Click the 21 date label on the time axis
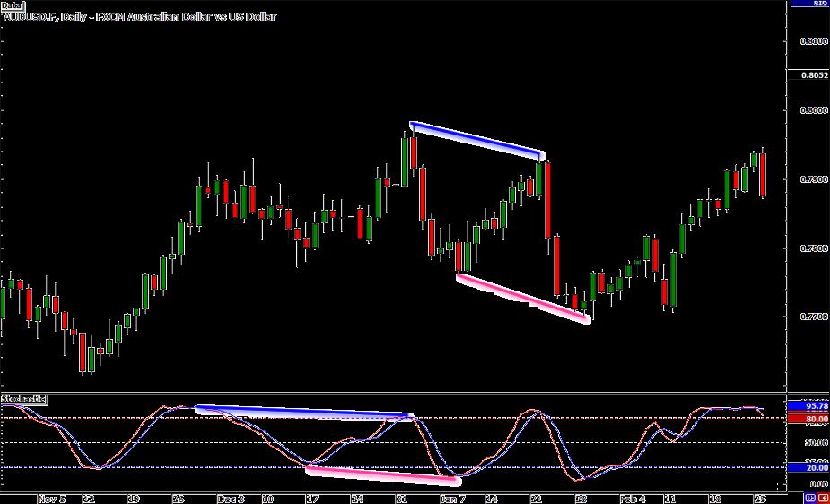This screenshot has height=504, width=830. [537, 499]
